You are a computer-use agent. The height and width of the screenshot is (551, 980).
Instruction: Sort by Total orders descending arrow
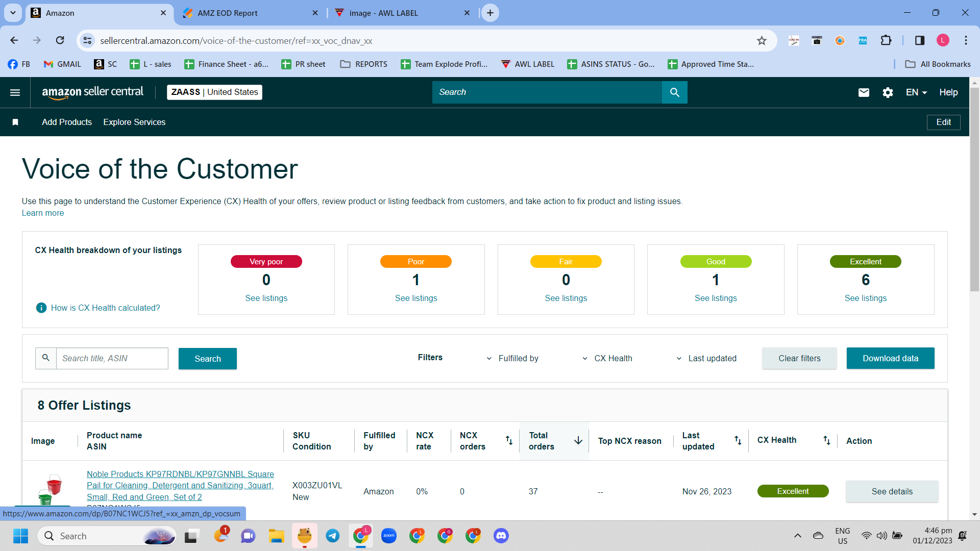coord(578,440)
